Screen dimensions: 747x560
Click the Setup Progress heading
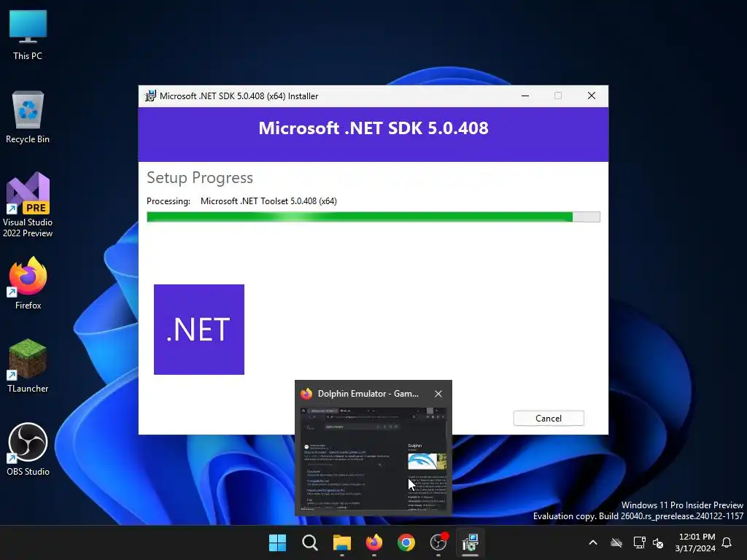click(200, 178)
